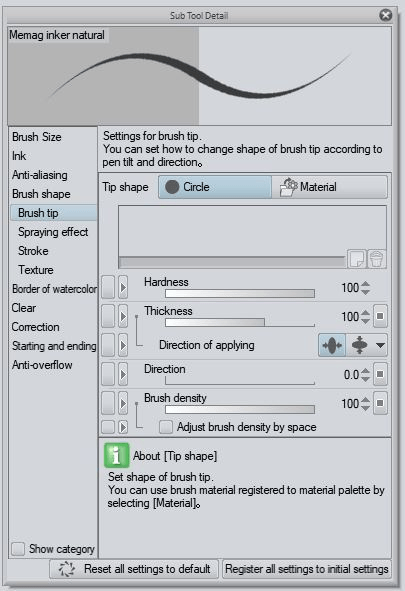Select the Anti-aliasing category
405x591 pixels.
point(40,175)
